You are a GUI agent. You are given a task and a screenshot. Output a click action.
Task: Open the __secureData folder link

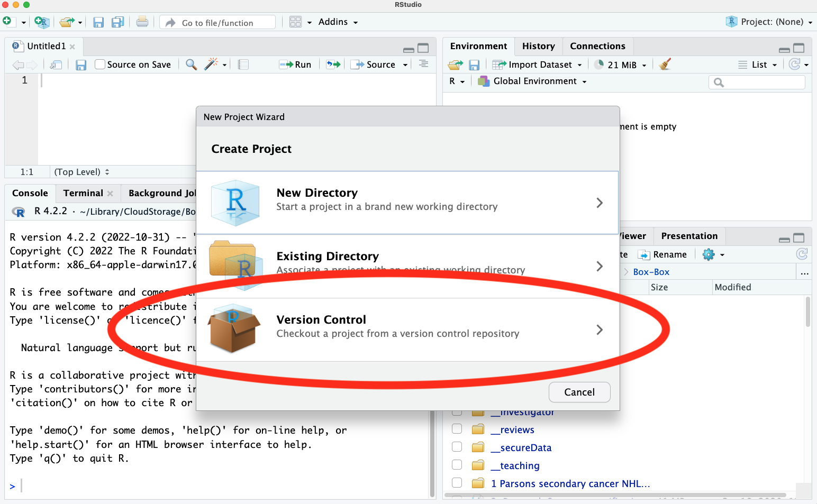click(521, 447)
